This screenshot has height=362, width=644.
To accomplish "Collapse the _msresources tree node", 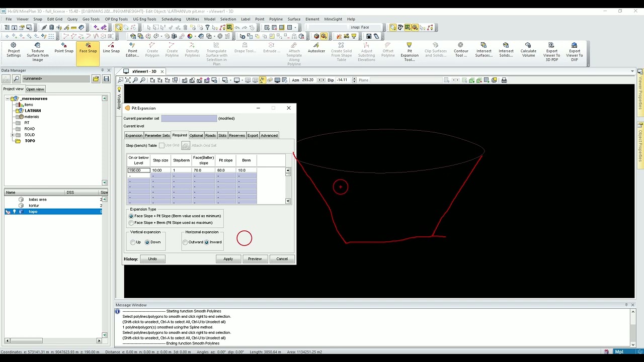I will [9, 99].
